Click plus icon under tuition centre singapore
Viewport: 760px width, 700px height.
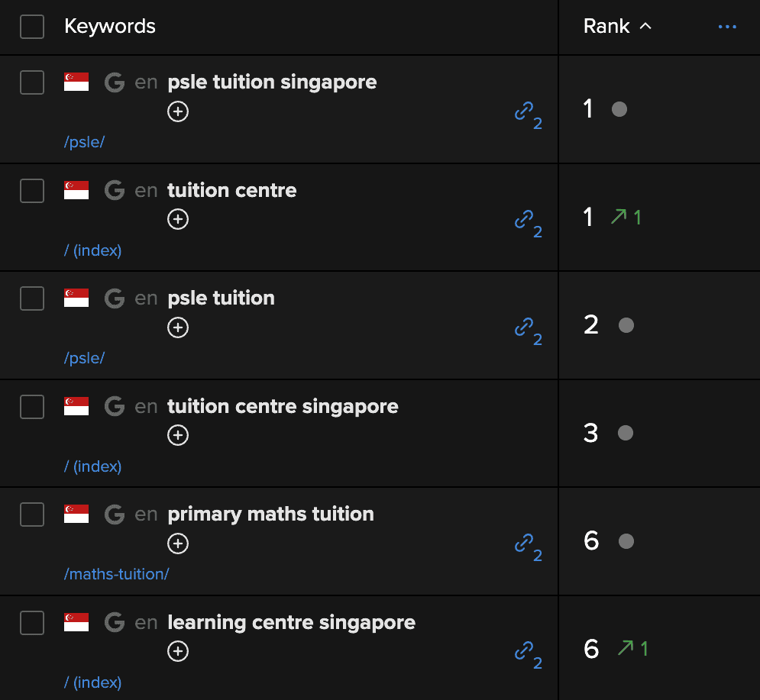click(x=178, y=435)
